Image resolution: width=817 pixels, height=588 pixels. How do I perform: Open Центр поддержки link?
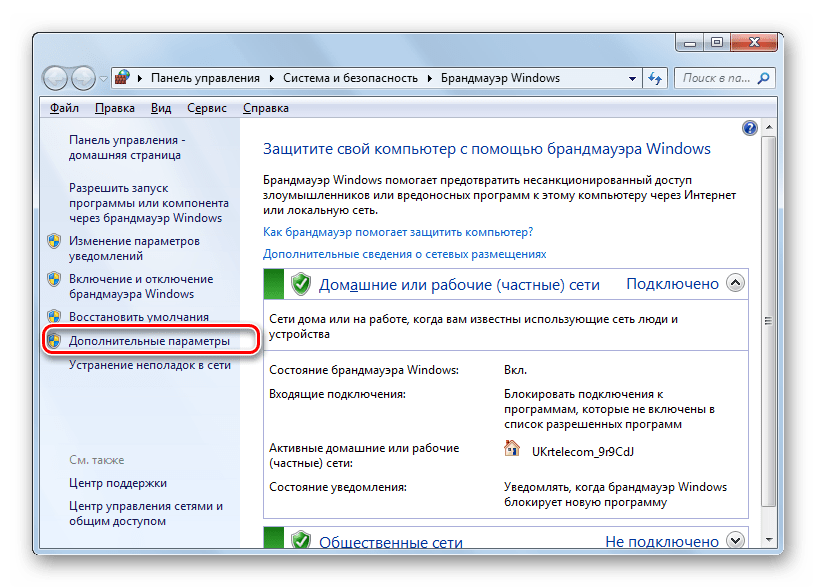click(118, 483)
